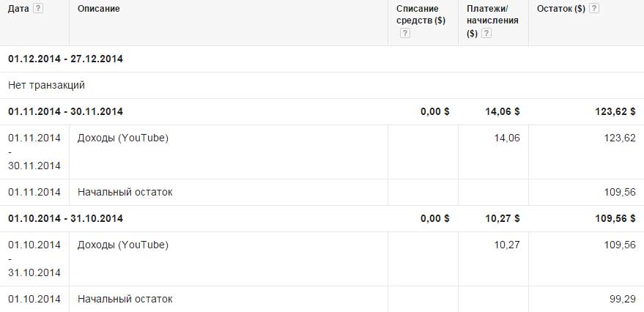The height and width of the screenshot is (312, 644).
Task: Click the Нет транзакций message
Action: tap(46, 85)
